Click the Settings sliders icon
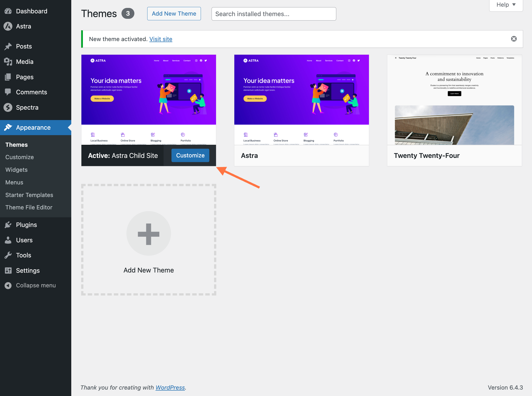532x396 pixels. click(x=8, y=271)
